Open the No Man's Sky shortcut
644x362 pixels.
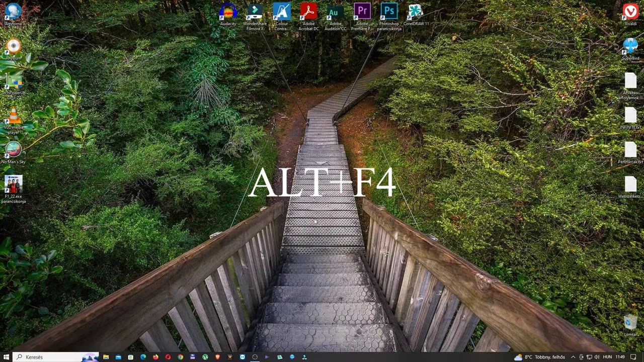coord(14,153)
